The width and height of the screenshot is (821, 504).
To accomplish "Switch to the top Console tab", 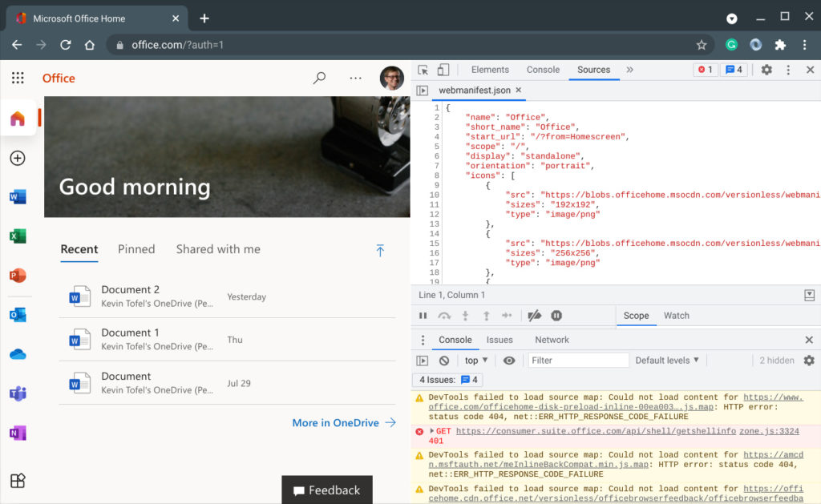I will 543,70.
